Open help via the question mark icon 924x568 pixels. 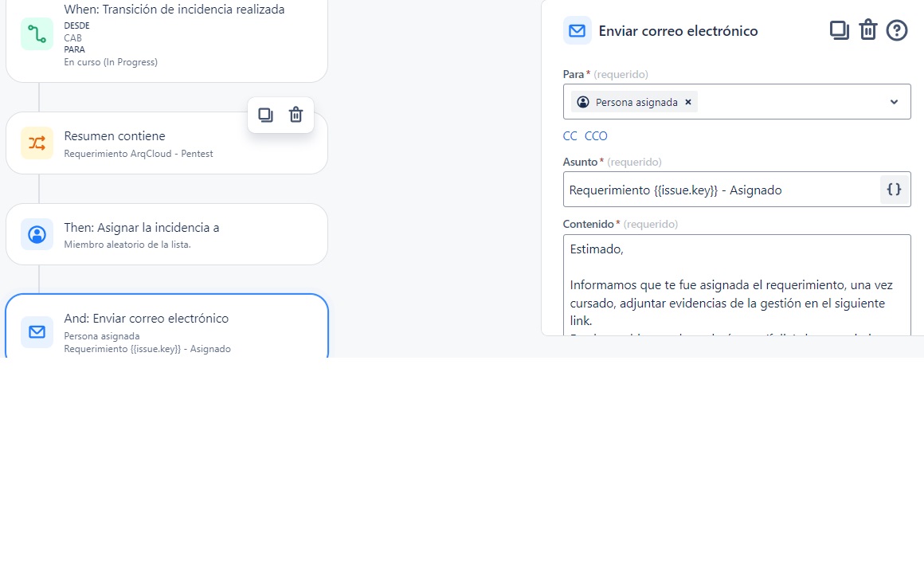(897, 30)
